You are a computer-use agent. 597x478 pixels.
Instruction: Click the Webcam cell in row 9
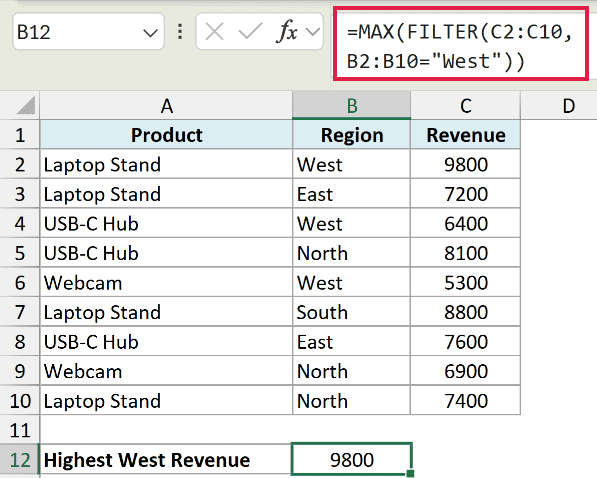pyautogui.click(x=166, y=371)
